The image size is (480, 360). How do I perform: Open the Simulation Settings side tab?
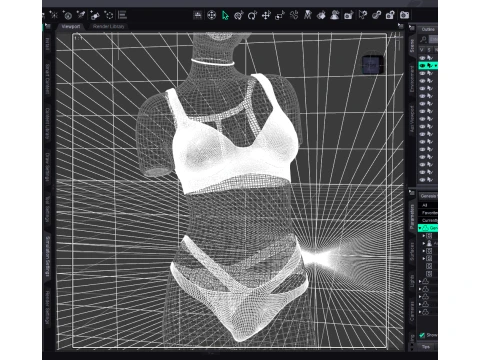[x=47, y=256]
